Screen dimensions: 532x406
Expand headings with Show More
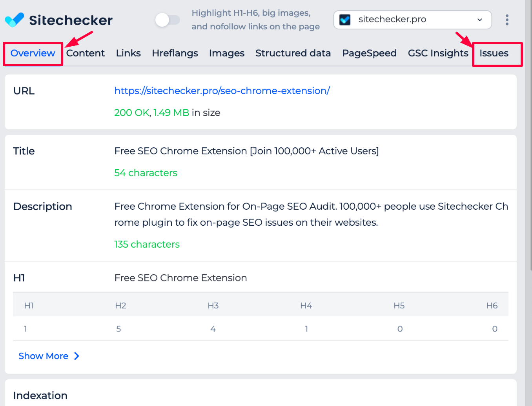44,356
